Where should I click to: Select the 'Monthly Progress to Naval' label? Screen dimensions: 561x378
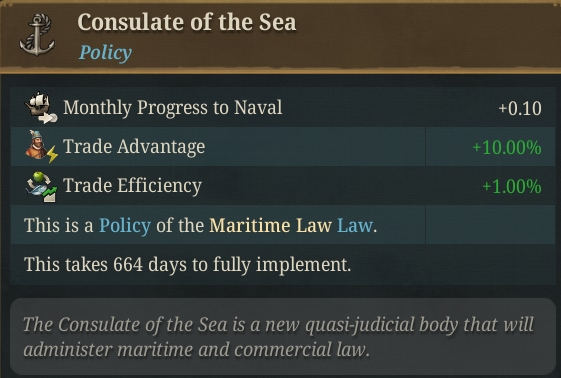click(172, 108)
